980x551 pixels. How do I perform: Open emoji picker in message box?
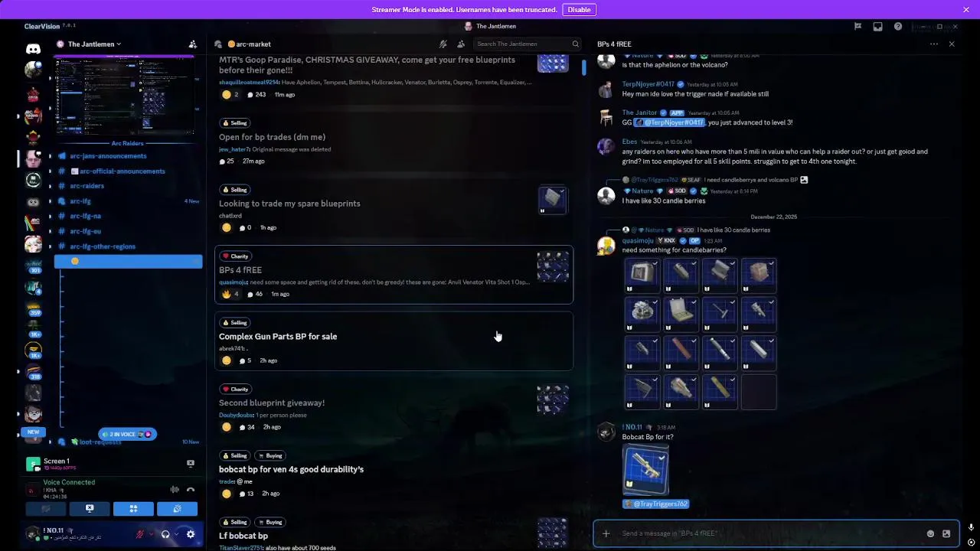pyautogui.click(x=930, y=533)
